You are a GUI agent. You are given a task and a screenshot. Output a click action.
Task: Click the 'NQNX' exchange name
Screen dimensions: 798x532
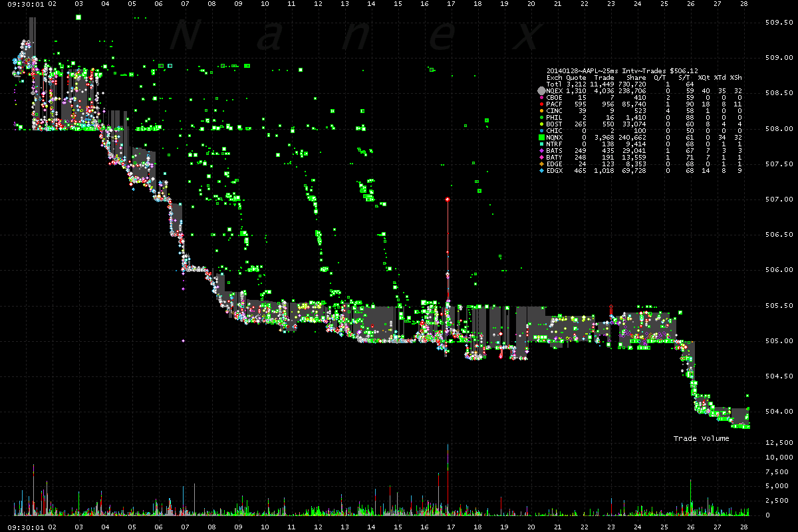(x=555, y=138)
